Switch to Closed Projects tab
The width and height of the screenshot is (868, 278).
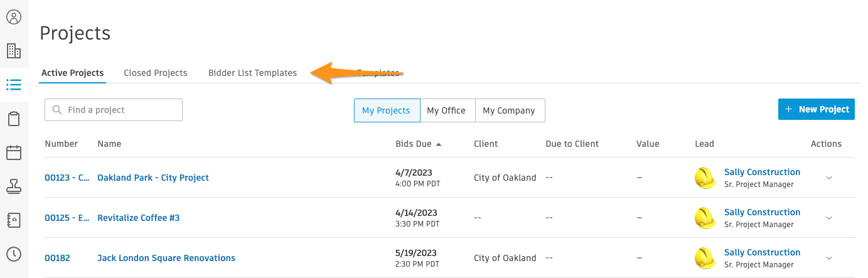[156, 73]
